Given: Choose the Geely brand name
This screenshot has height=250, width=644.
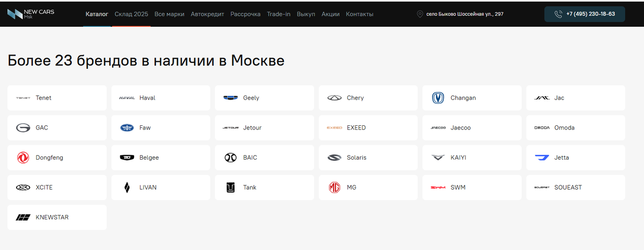Looking at the screenshot, I should [x=251, y=98].
